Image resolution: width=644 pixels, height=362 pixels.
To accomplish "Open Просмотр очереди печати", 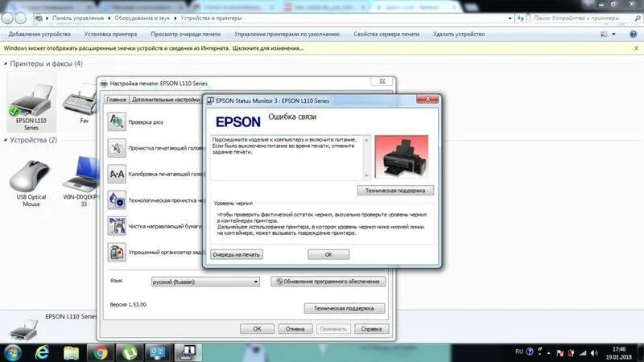I will tap(185, 34).
